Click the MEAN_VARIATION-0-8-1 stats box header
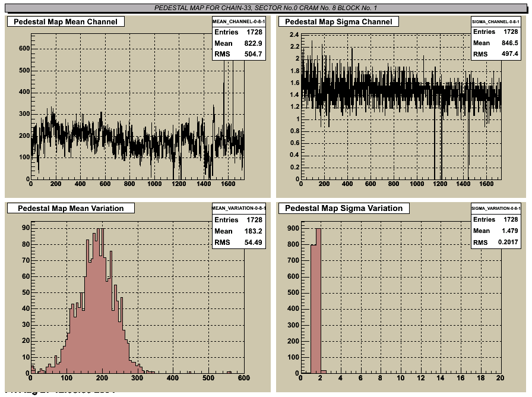532x397 pixels. pos(239,208)
